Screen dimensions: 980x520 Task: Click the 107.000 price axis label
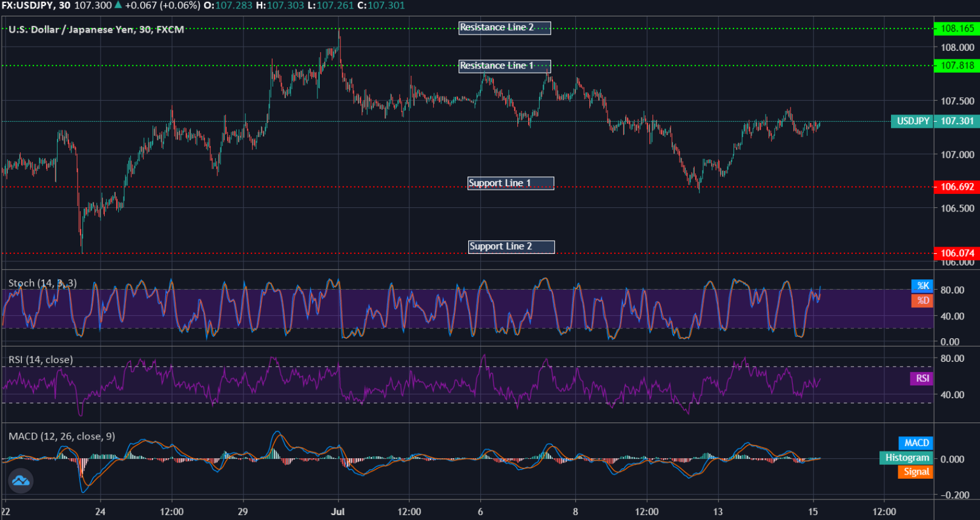(x=958, y=155)
